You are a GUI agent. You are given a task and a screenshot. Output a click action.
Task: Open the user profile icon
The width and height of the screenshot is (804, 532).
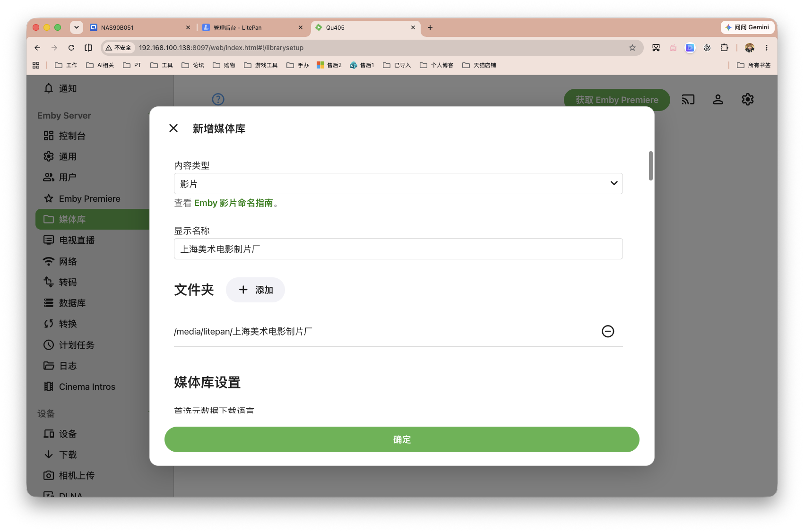click(718, 99)
